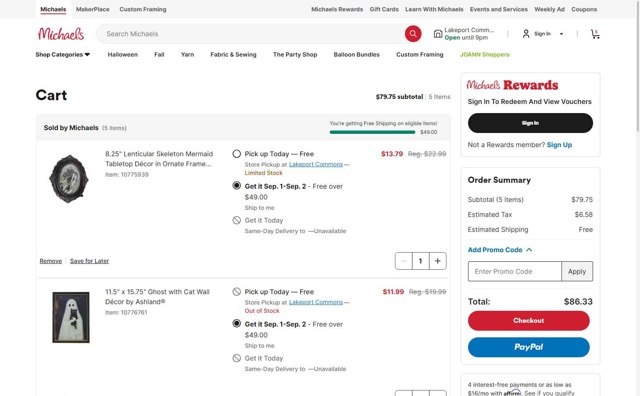Viewport: 640px width, 396px height.
Task: Open Lakeport Commons link for Skeleton Mermaid
Action: coord(316,164)
